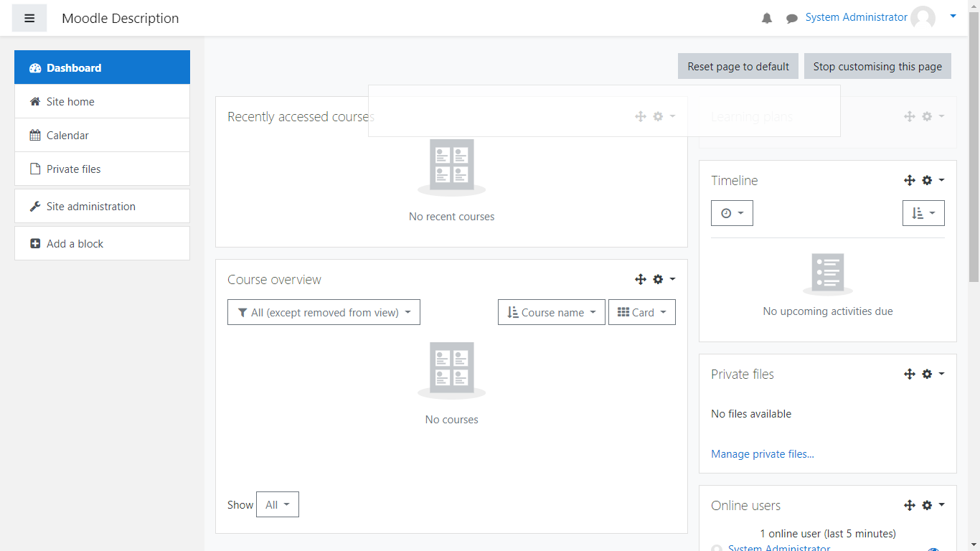Go to Site home in sidebar

[70, 101]
